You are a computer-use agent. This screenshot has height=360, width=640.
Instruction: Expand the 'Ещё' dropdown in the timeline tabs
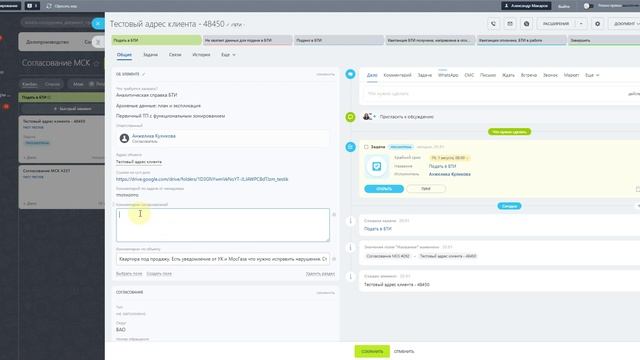[592, 75]
